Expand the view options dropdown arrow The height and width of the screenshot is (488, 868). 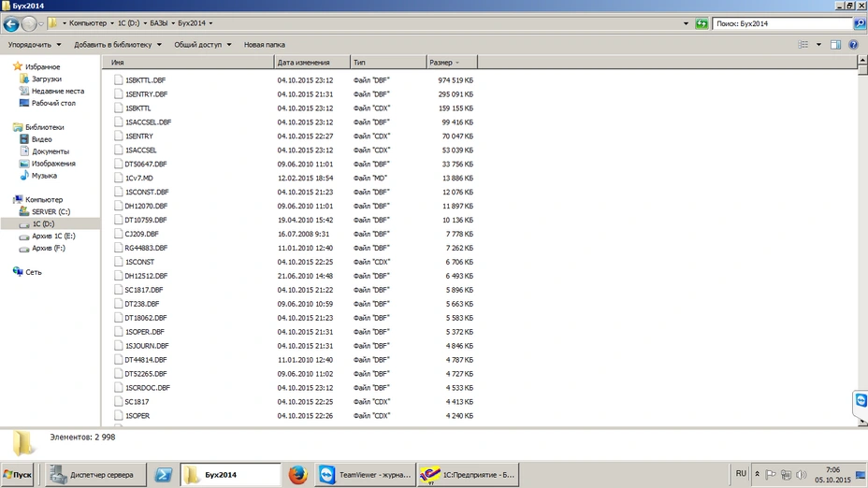point(818,44)
